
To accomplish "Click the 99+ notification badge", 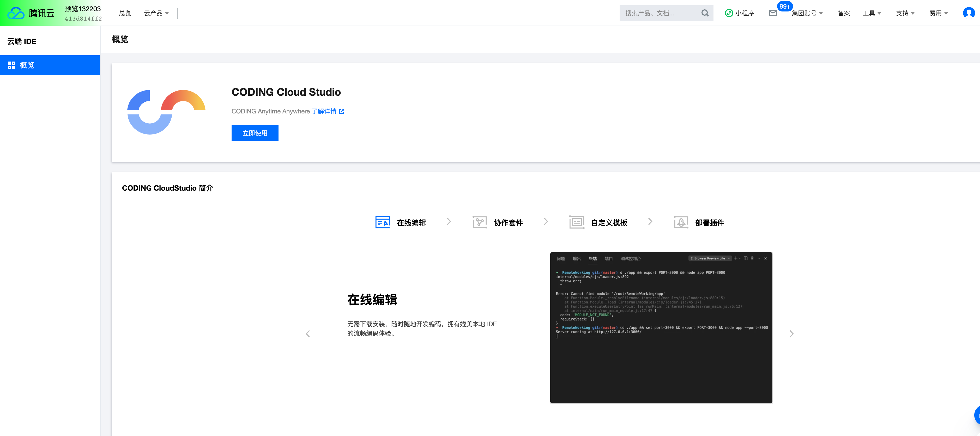I will 784,7.
